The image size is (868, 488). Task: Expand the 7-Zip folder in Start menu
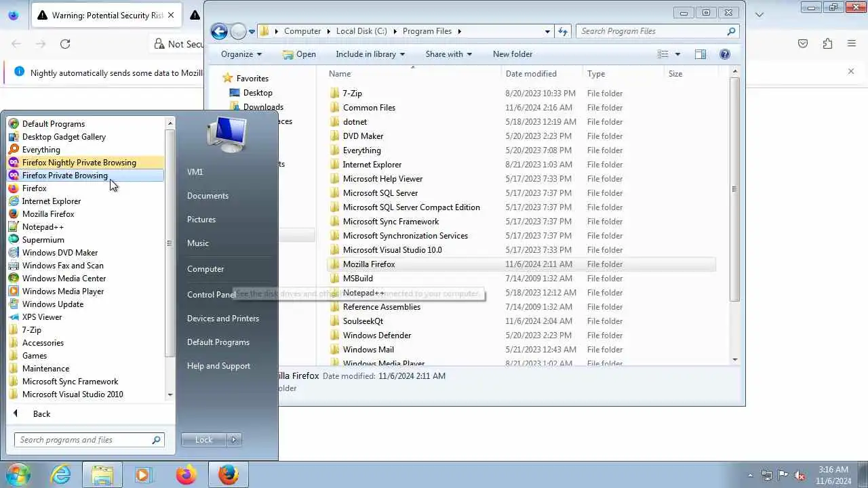click(x=85, y=330)
